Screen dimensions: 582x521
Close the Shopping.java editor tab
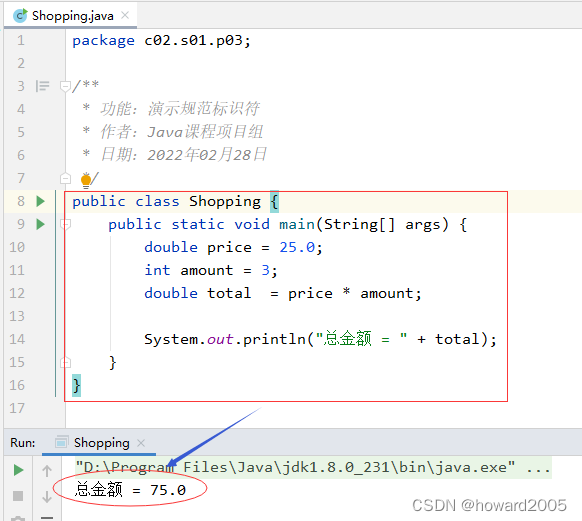(x=125, y=15)
